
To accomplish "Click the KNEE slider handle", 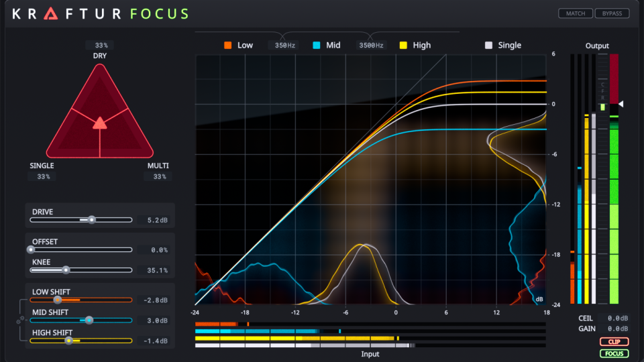I will [66, 270].
